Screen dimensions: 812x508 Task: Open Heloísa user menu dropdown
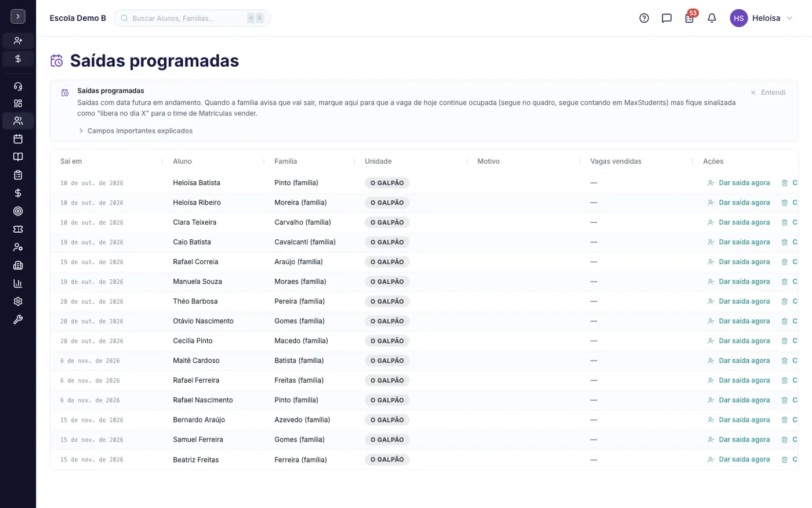762,18
